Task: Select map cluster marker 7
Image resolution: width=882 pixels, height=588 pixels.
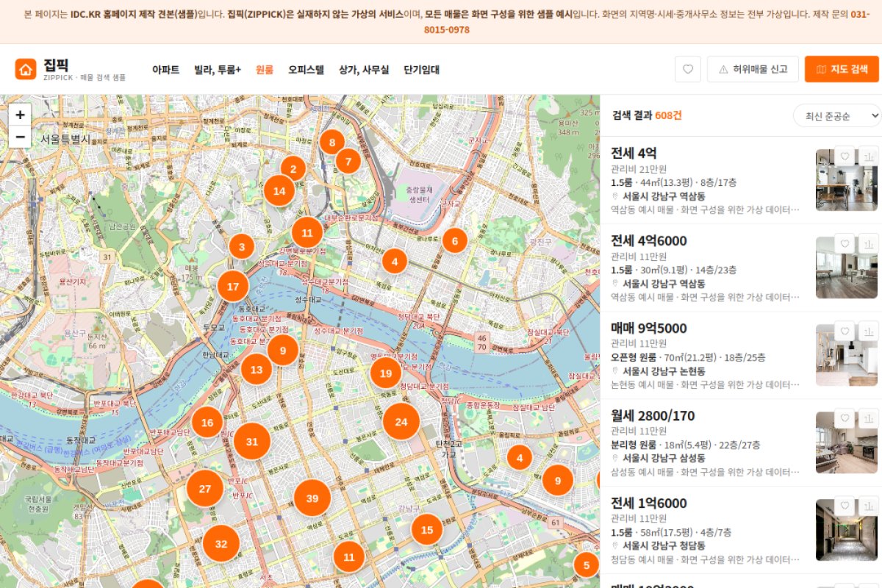Action: click(348, 161)
